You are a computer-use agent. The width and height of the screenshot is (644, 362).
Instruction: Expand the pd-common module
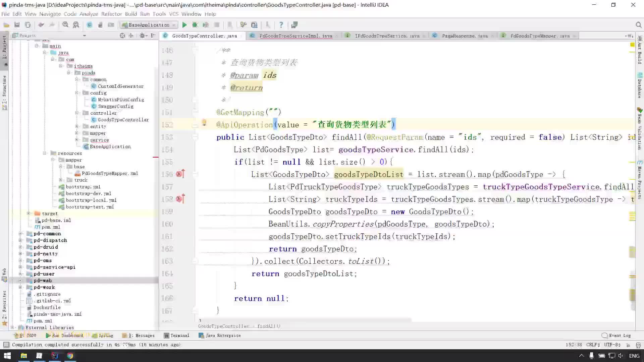pyautogui.click(x=20, y=234)
